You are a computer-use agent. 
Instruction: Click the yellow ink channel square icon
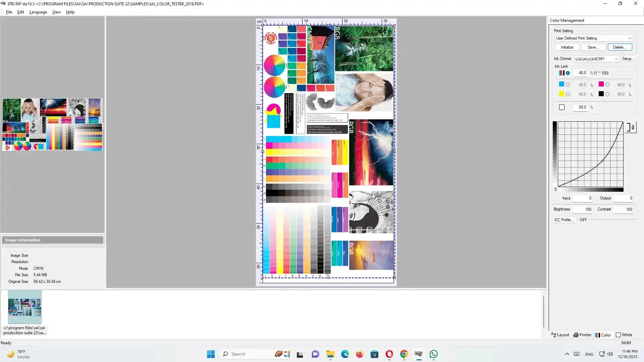[561, 94]
